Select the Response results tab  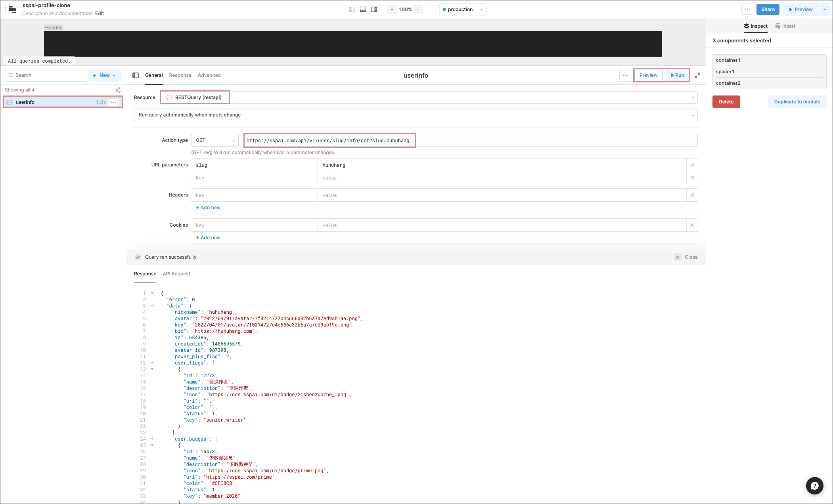pyautogui.click(x=145, y=274)
